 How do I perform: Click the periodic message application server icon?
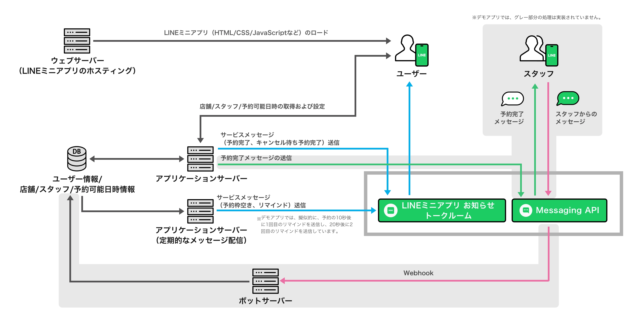point(200,211)
